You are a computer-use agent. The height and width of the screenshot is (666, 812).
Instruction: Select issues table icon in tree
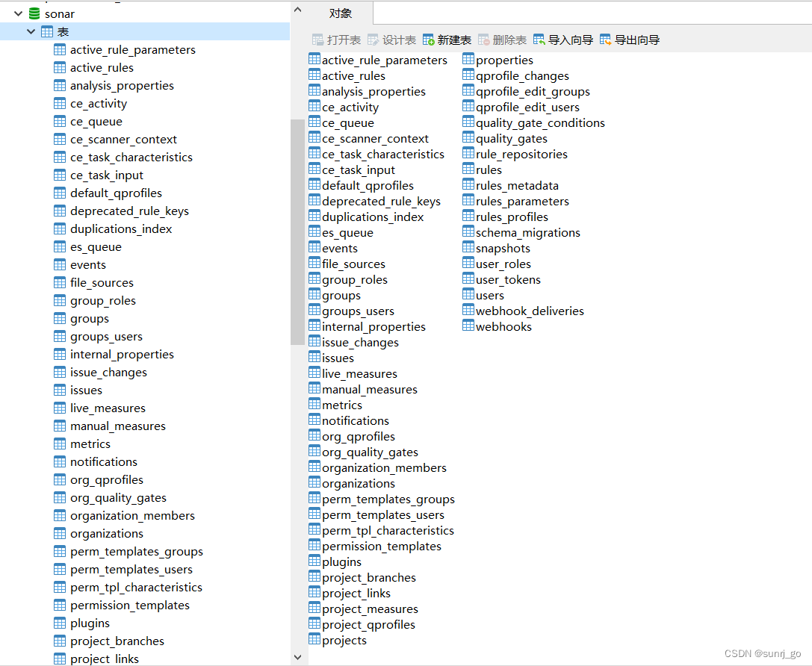pos(60,390)
